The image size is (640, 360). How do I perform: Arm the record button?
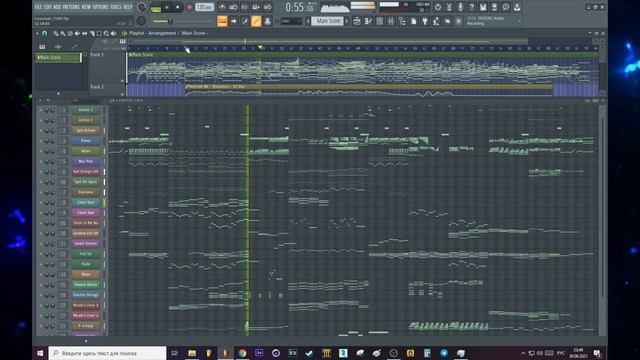click(x=189, y=7)
